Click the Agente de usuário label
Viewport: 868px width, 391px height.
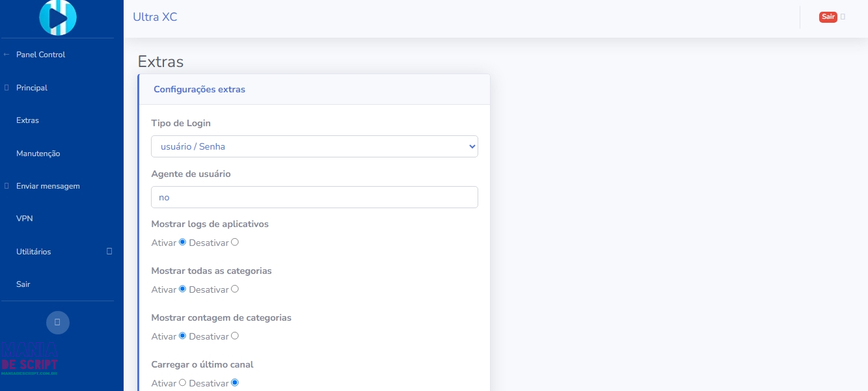pos(191,174)
